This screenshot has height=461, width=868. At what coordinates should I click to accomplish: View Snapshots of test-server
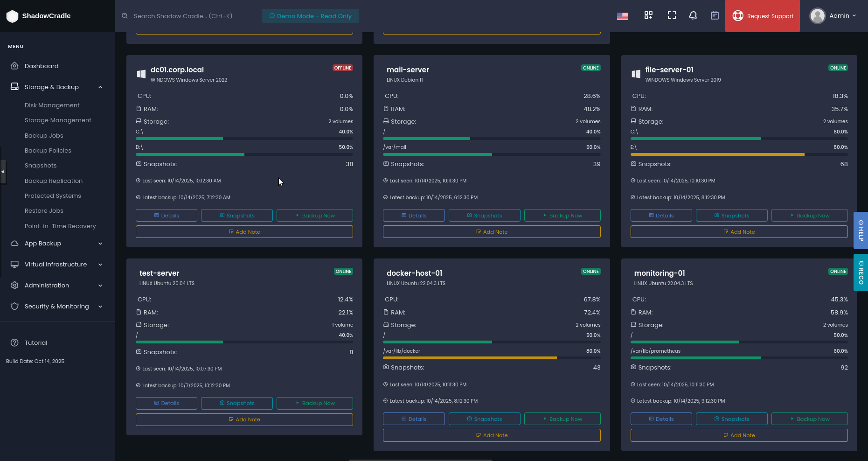[237, 403]
